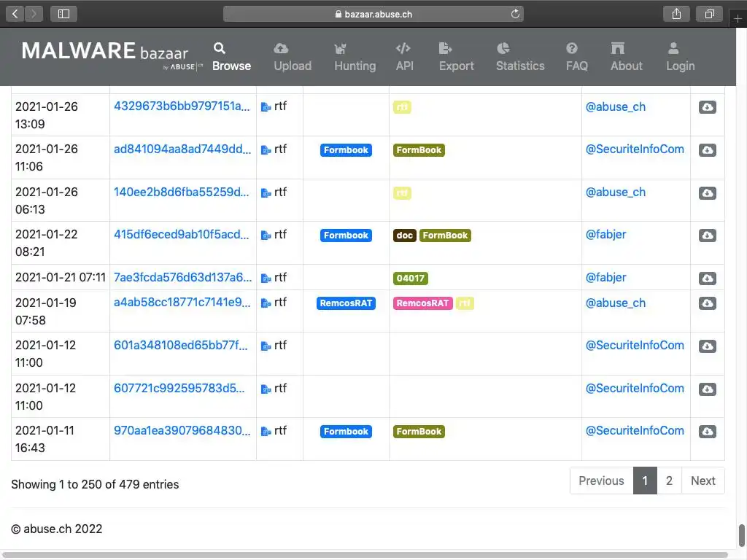Open hash 607721c992595783d5... link
The width and height of the screenshot is (747, 560).
pos(179,388)
